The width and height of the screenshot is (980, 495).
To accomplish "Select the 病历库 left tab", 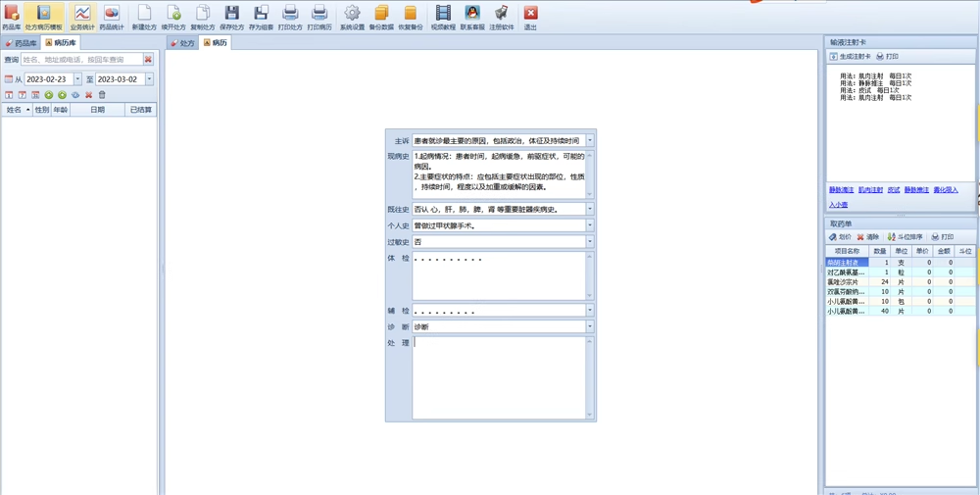I will (x=61, y=43).
